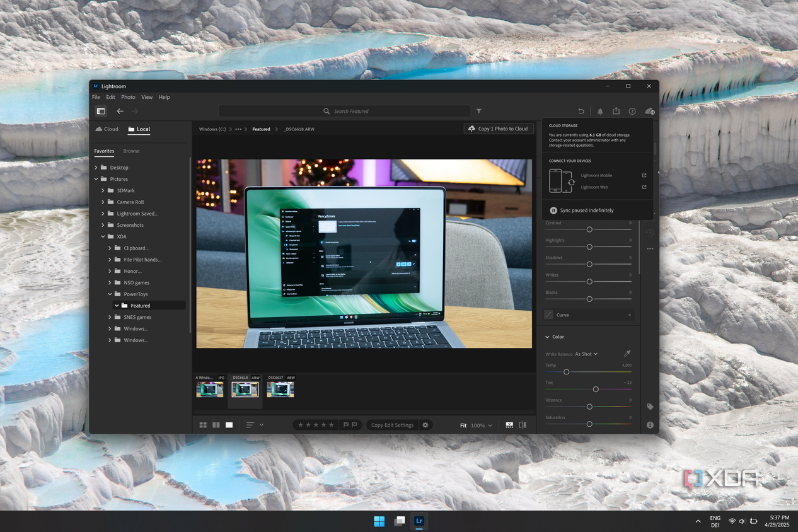Image resolution: width=798 pixels, height=532 pixels.
Task: Switch to the Browse tab
Action: [131, 151]
